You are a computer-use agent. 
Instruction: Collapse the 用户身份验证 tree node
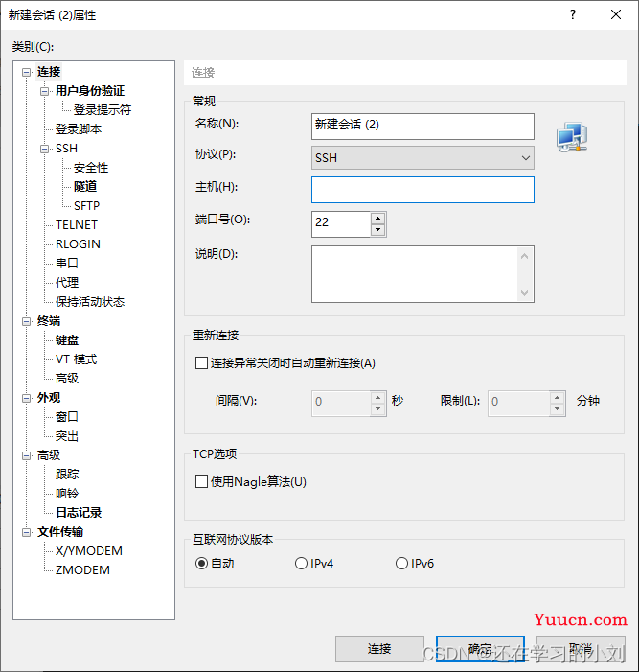click(x=44, y=91)
